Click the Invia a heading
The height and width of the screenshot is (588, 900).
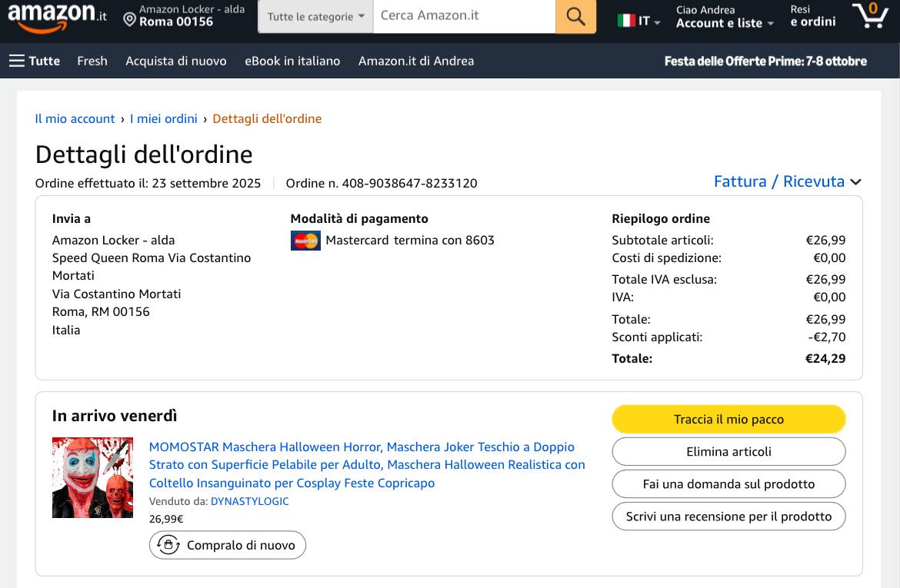72,218
